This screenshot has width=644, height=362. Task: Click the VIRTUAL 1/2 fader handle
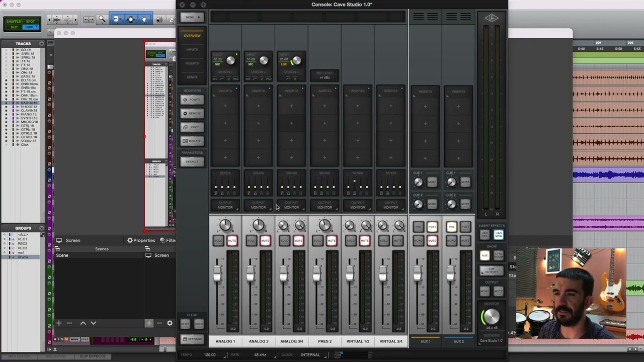(350, 273)
